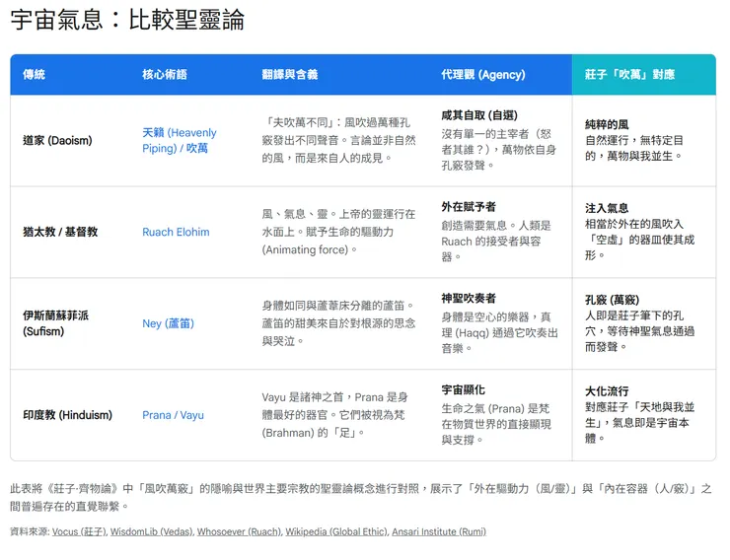Click the 身體是空心的樂器 description text
Viewport: 730px width, 560px height.
[x=499, y=332]
